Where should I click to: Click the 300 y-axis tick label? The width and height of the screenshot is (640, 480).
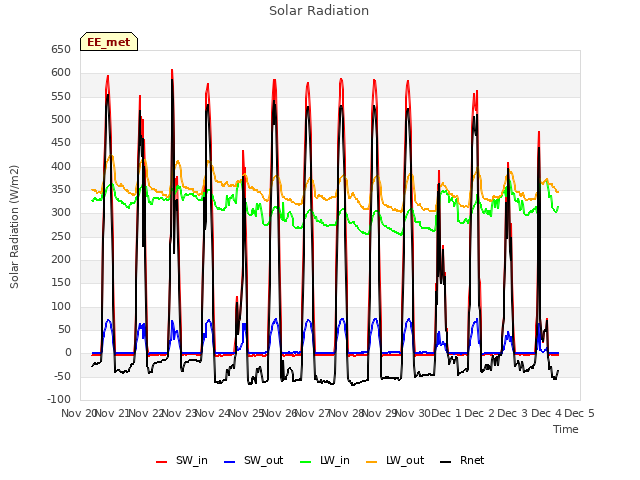click(61, 213)
